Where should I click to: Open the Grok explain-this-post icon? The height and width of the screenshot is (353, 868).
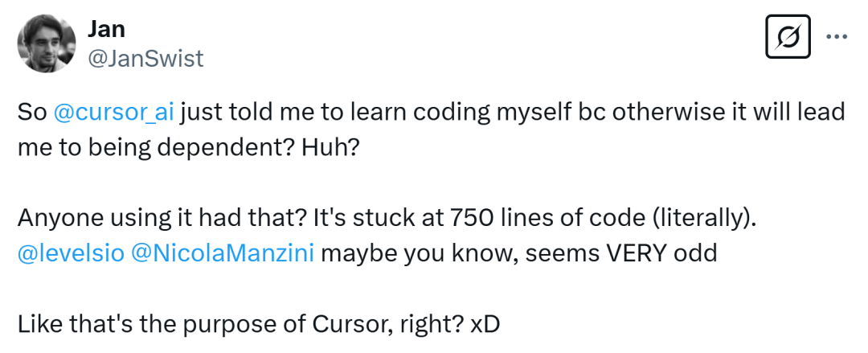[788, 36]
